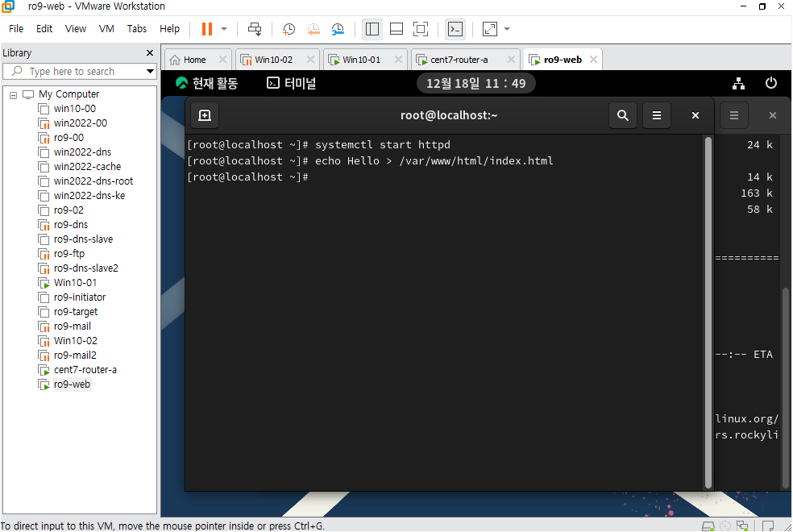Click the terminal search magnifier icon

point(623,115)
